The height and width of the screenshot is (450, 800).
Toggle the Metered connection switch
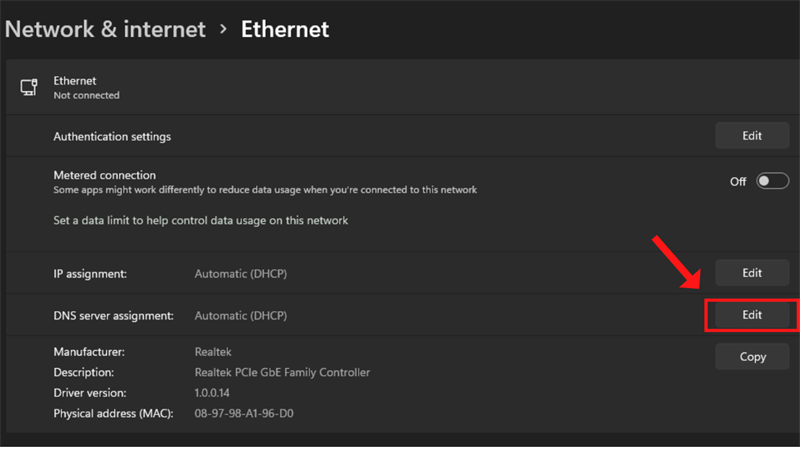(772, 181)
